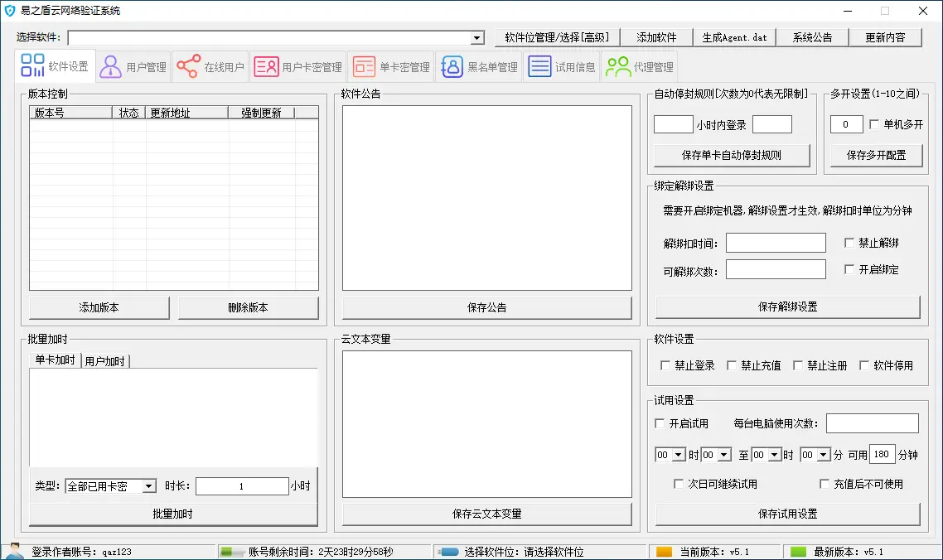Open 用户卡密管理 card icon
Screen dimensions: 943x560
click(266, 67)
